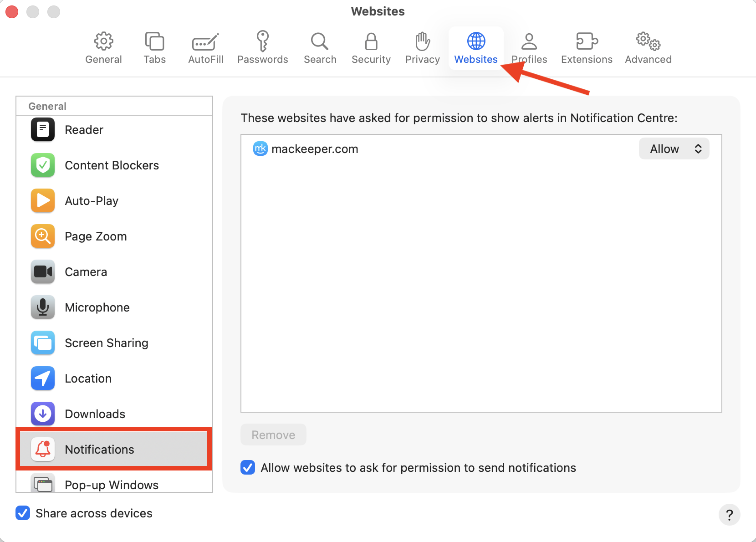Select mackeeper.com in the websites list

315,148
